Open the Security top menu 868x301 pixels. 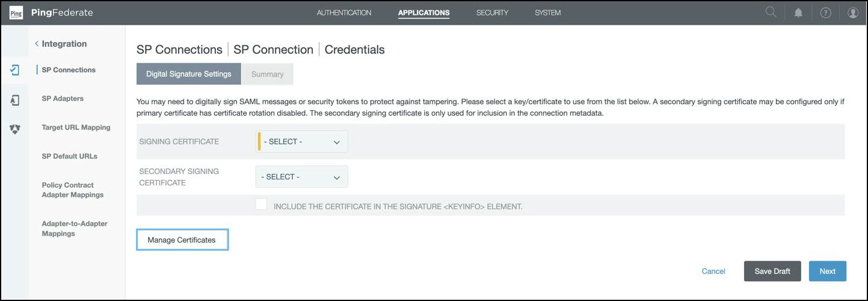(x=492, y=13)
